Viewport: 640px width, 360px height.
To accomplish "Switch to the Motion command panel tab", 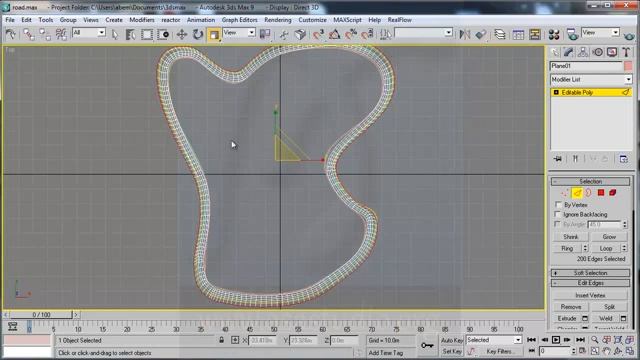I will coord(598,52).
